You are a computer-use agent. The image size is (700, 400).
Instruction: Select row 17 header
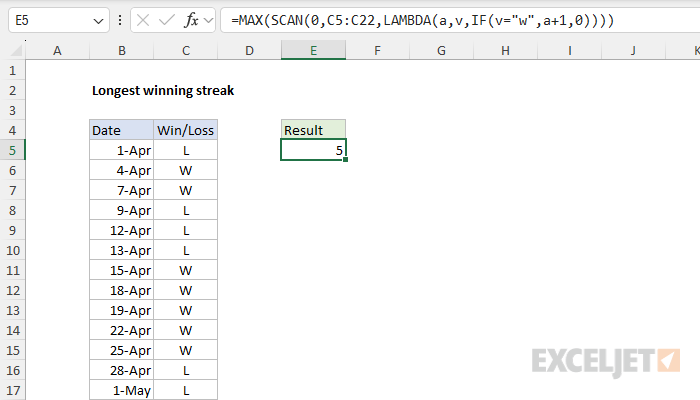12,391
